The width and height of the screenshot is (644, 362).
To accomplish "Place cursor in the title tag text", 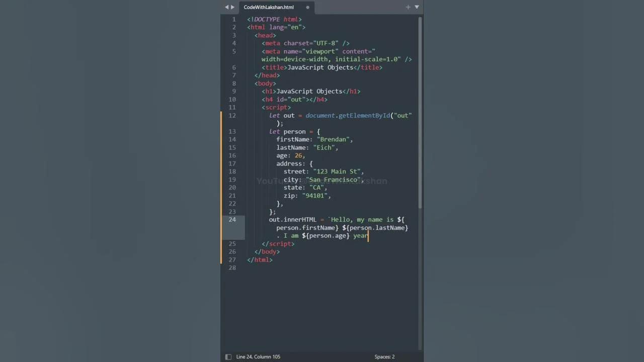I will (320, 67).
